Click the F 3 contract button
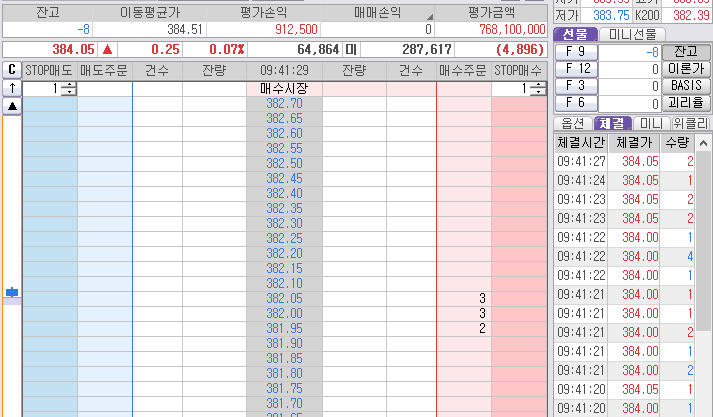 click(576, 86)
